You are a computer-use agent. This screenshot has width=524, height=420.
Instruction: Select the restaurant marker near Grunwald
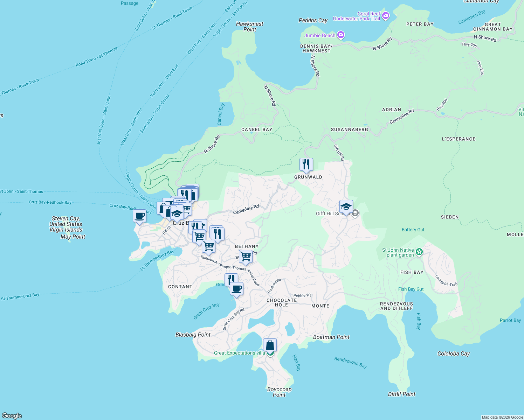306,164
